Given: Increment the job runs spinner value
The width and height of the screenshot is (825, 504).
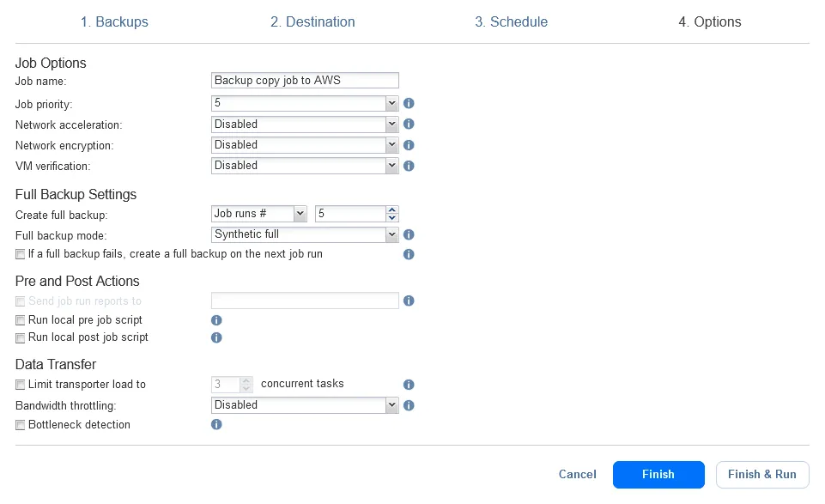Looking at the screenshot, I should (x=392, y=209).
